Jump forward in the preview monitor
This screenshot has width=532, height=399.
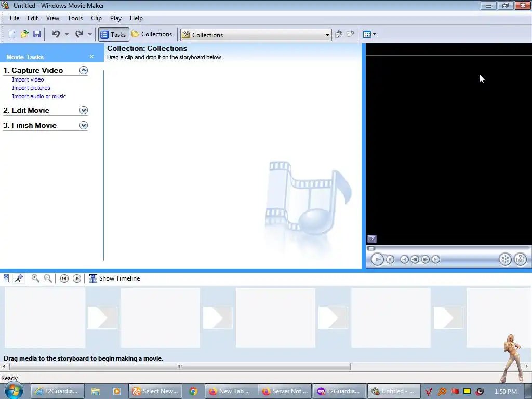(x=436, y=260)
